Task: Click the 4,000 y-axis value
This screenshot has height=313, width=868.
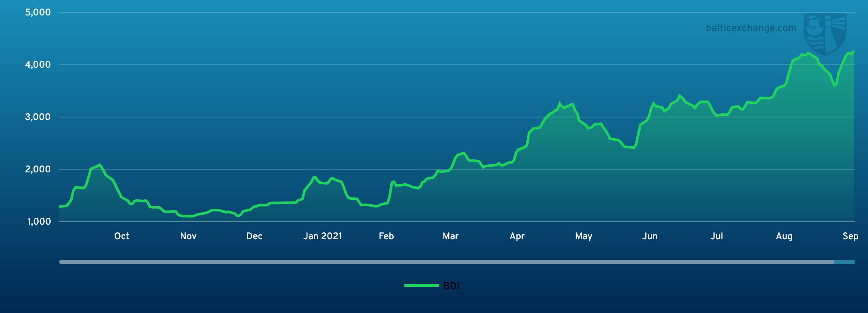Action: click(x=38, y=65)
